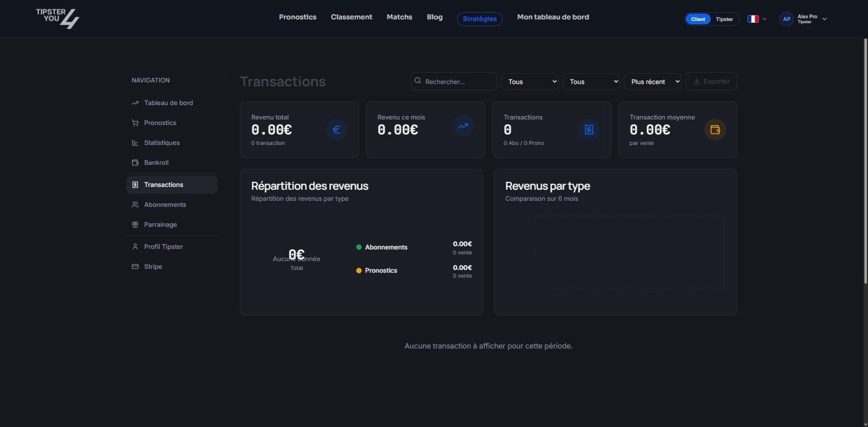The width and height of the screenshot is (868, 427).
Task: Click the '0 Abo / 0 Prono' text
Action: [x=524, y=143]
